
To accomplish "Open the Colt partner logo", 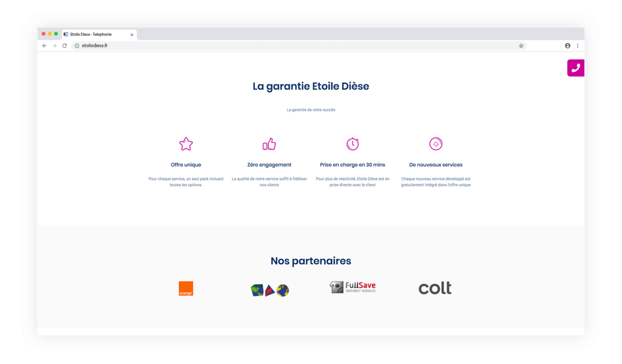I will click(435, 288).
